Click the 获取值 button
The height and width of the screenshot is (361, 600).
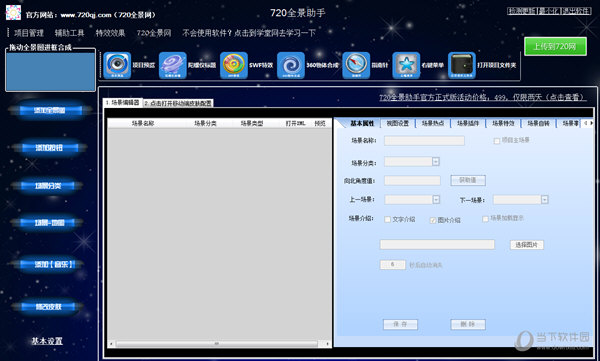468,180
